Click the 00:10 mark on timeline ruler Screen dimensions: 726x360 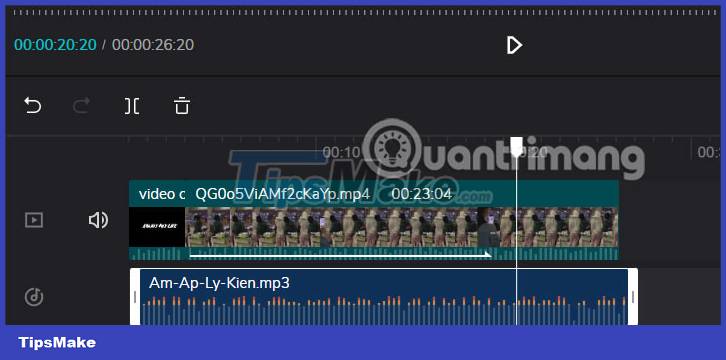(x=341, y=152)
